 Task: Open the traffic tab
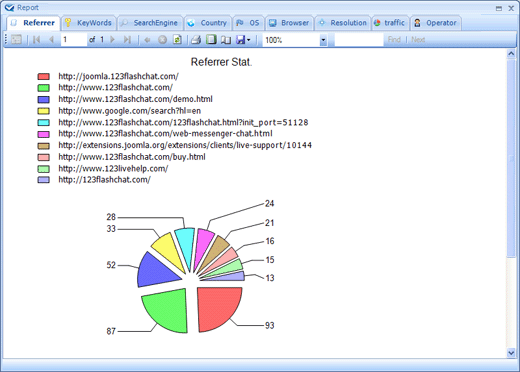tap(390, 23)
